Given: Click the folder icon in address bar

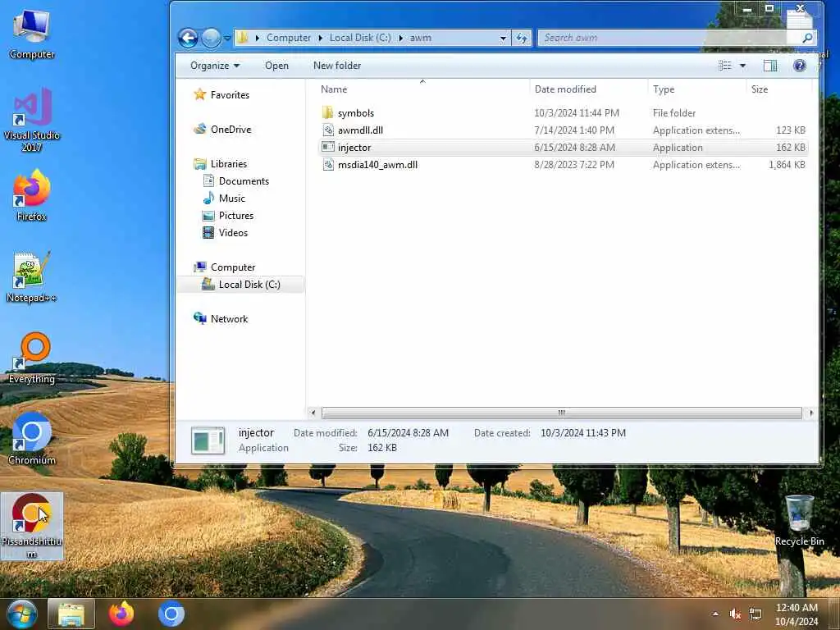Looking at the screenshot, I should click(x=243, y=38).
